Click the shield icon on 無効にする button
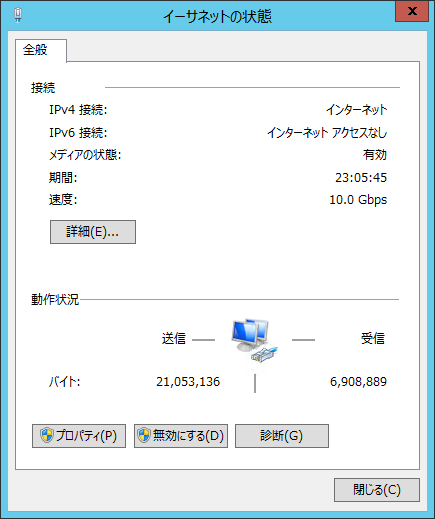 pos(144,435)
